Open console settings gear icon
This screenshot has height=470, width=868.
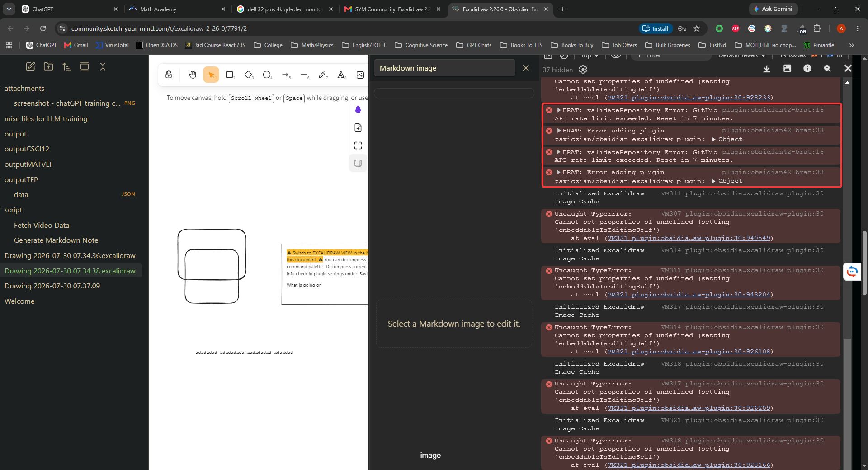[583, 70]
